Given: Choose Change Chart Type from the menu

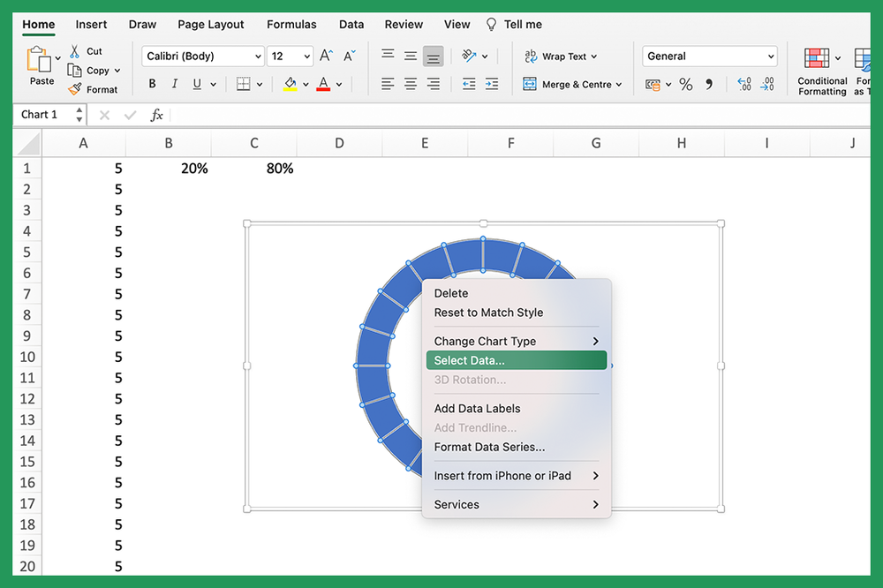Looking at the screenshot, I should tap(485, 341).
